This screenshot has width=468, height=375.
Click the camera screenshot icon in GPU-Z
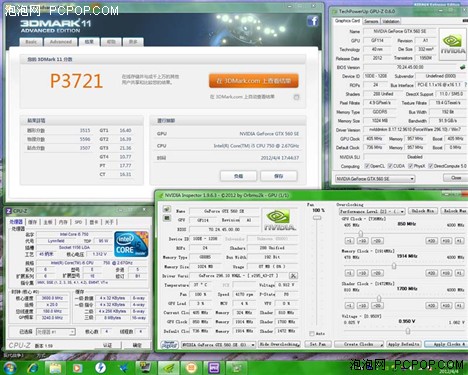click(466, 21)
